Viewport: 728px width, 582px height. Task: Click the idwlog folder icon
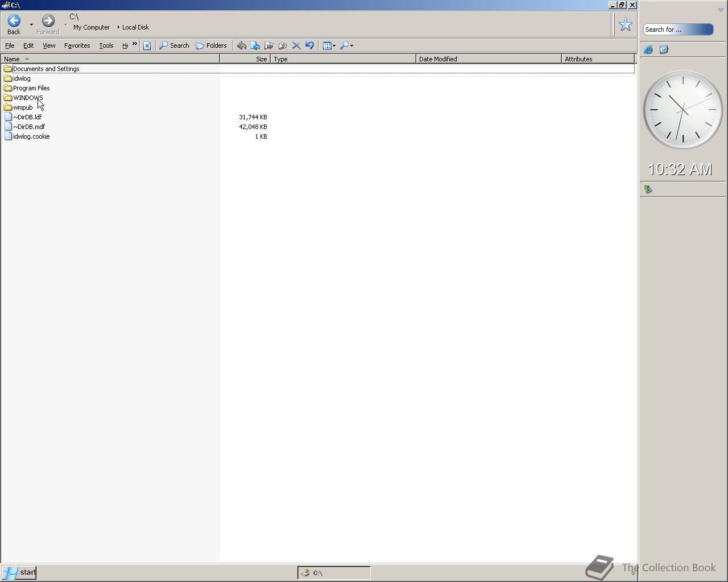tap(8, 78)
